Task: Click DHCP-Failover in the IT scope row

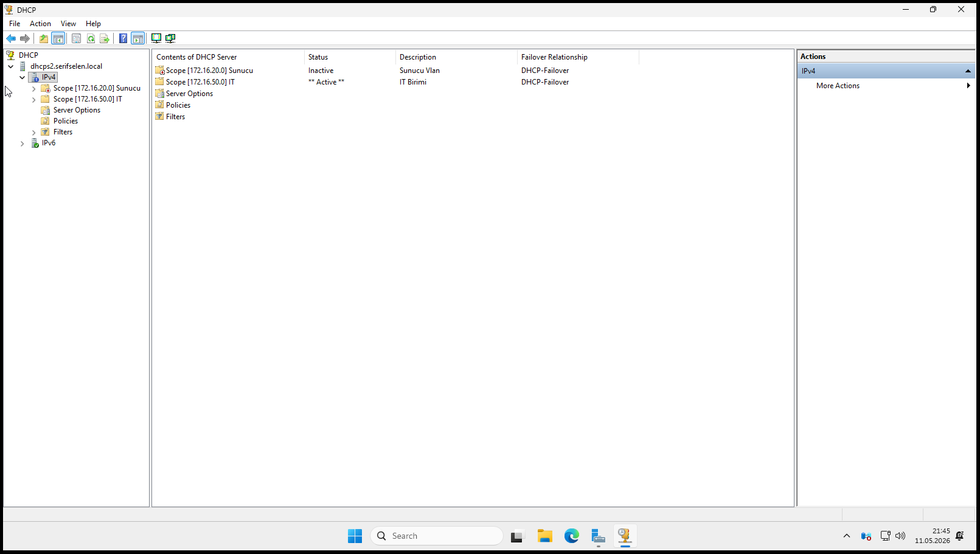Action: pos(545,82)
